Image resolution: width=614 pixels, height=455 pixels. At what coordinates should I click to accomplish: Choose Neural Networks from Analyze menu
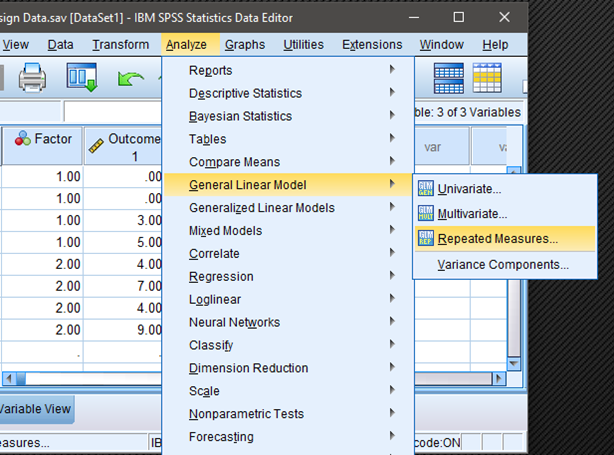coord(288,322)
